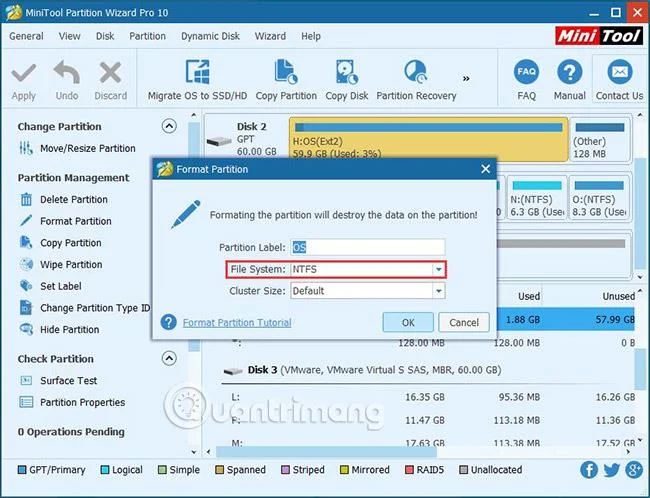Show more toolbar items chevron
650x498 pixels.
tap(466, 78)
